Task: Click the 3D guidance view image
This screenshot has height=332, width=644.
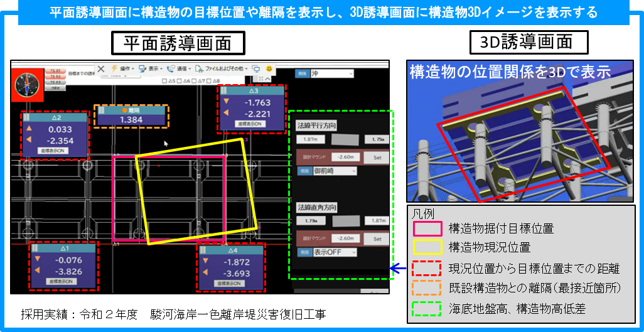Action: 520,131
